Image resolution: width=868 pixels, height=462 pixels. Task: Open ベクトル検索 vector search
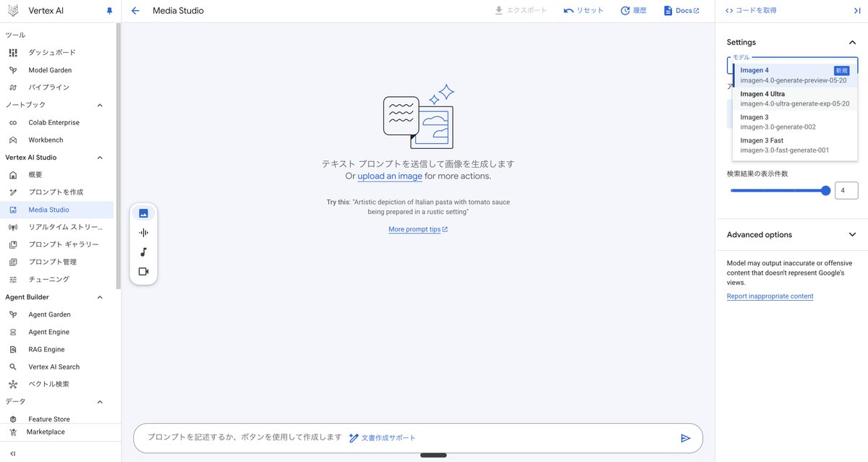(58, 384)
